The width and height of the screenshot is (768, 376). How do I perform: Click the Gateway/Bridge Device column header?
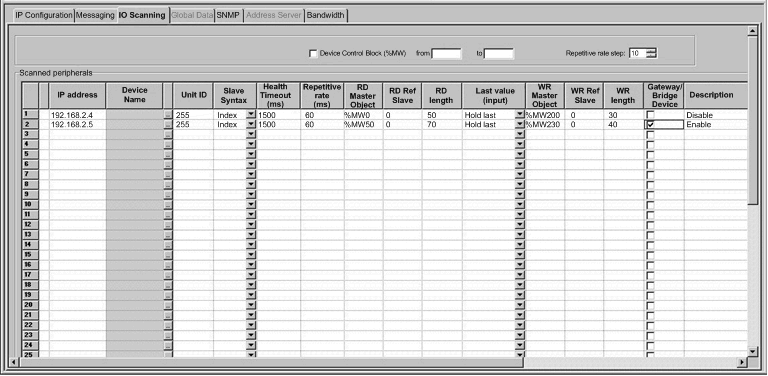(664, 95)
